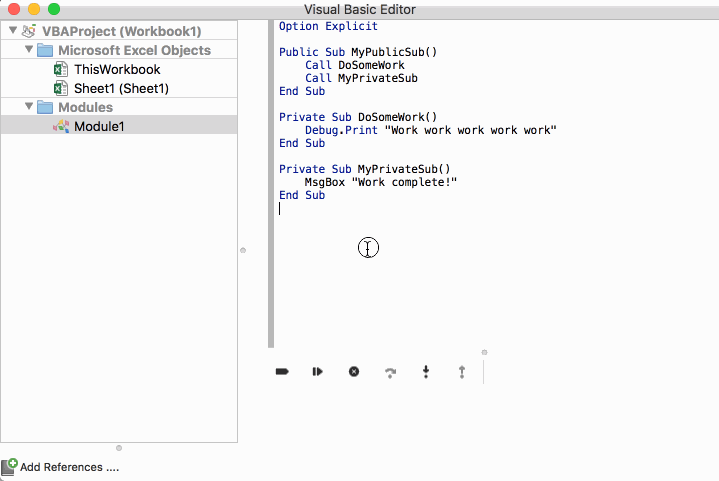
Task: Click the MsgBox "Work complete!" line
Action: coord(381,182)
